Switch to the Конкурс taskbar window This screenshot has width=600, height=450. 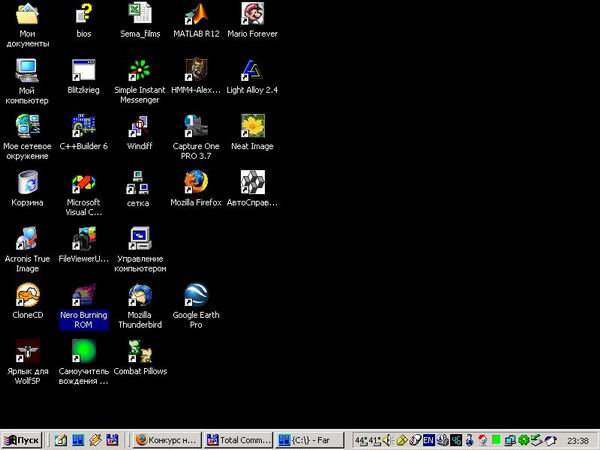pyautogui.click(x=168, y=440)
